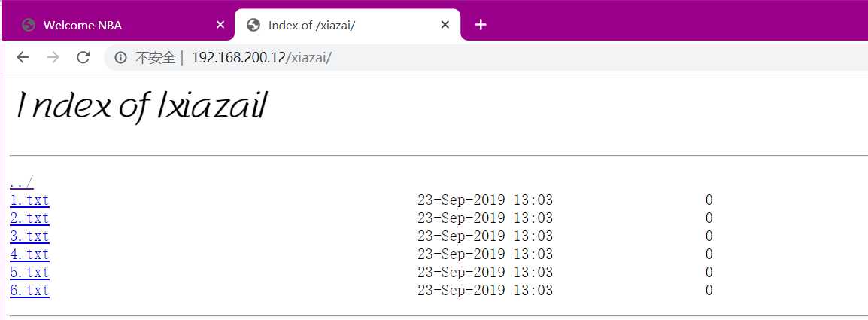The image size is (868, 320).
Task: Open the 4.txt file link
Action: pyautogui.click(x=29, y=254)
